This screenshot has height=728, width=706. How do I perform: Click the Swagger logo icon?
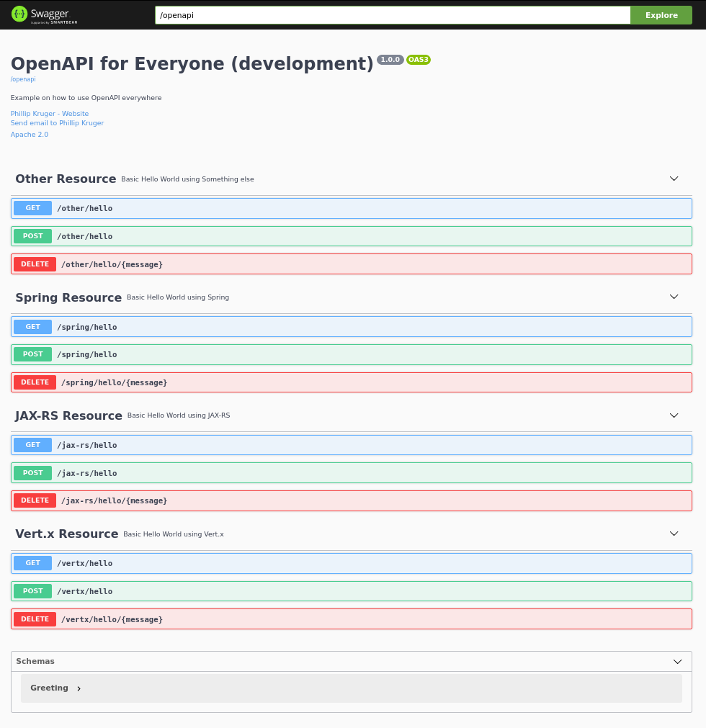(19, 14)
